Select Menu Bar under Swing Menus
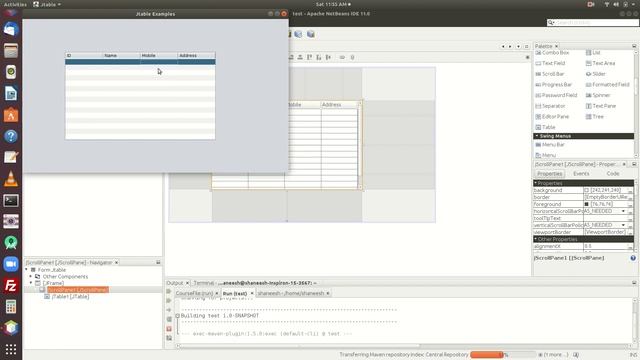 tap(550, 144)
